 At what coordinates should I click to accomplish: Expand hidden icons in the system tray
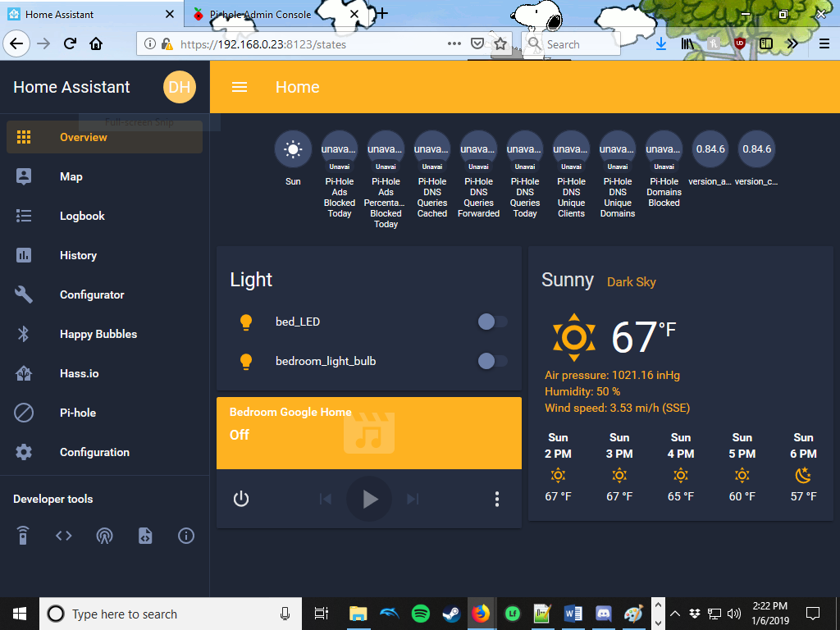click(x=674, y=613)
